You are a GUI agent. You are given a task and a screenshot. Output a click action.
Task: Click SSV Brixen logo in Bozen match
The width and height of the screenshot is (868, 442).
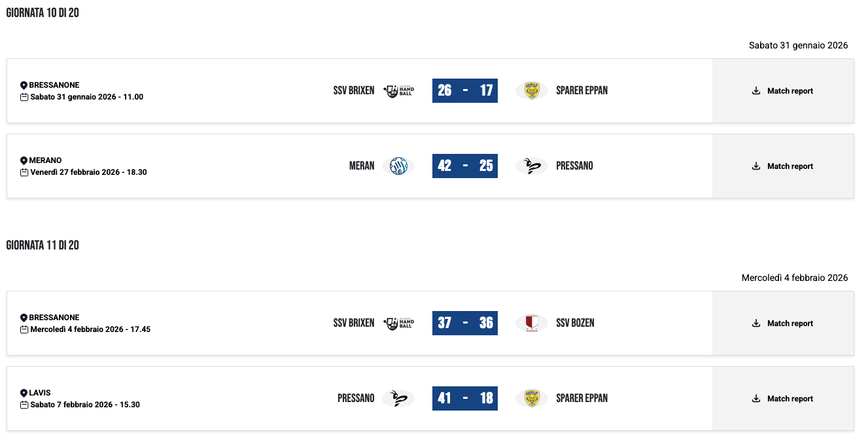(x=398, y=323)
